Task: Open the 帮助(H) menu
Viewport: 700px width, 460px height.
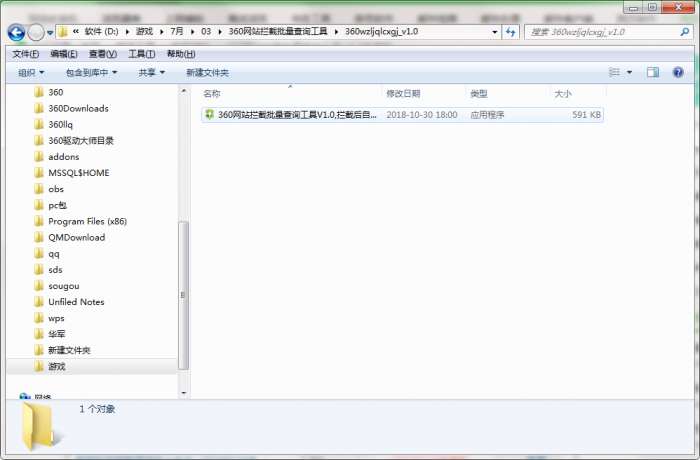Action: (181, 54)
